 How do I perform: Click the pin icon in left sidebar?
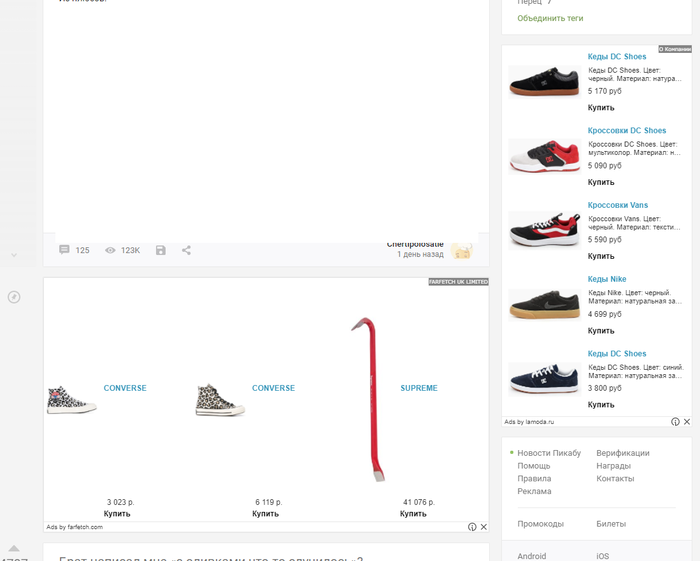(14, 297)
